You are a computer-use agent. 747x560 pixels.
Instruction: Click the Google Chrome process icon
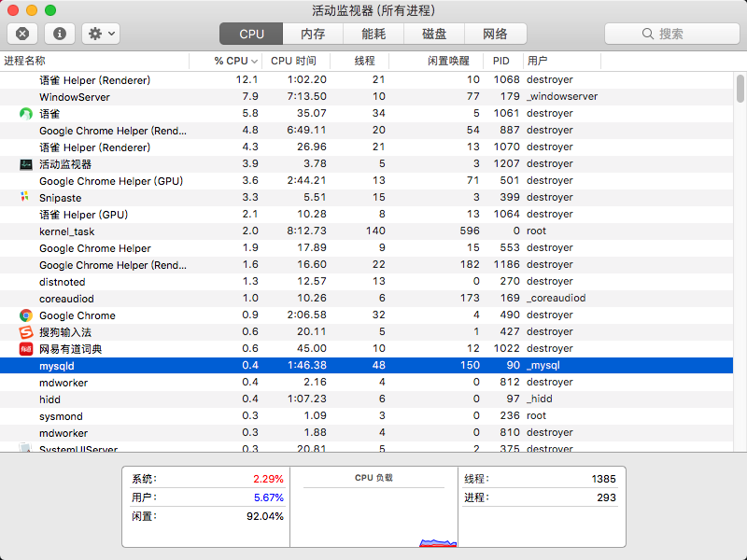(x=26, y=315)
